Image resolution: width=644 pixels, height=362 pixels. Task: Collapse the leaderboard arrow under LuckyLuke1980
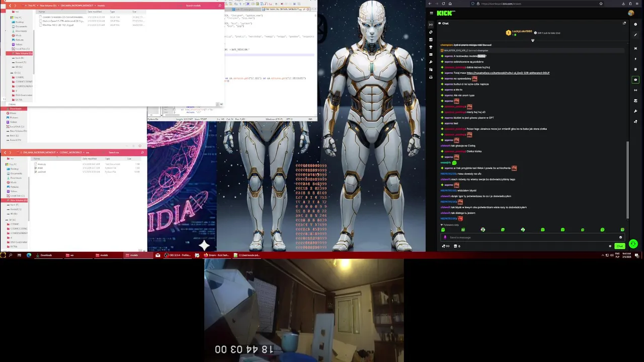(x=533, y=40)
